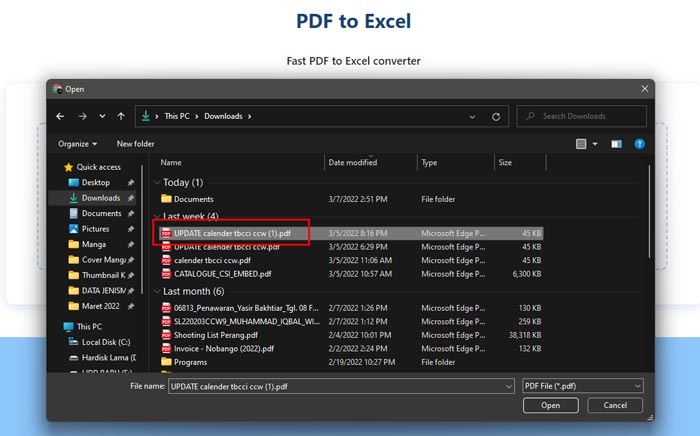Click the sidebar vertical scrollbar
This screenshot has width=700, height=436.
point(142,230)
